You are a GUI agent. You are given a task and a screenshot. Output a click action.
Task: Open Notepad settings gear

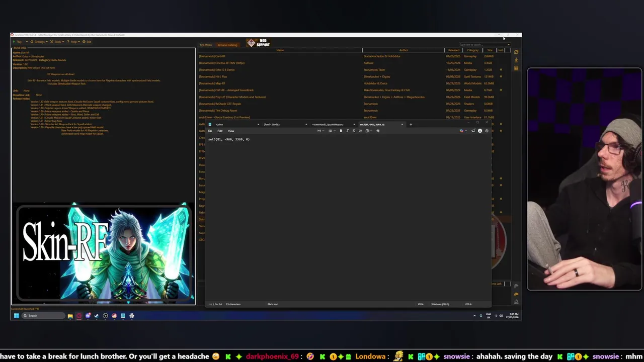487,131
